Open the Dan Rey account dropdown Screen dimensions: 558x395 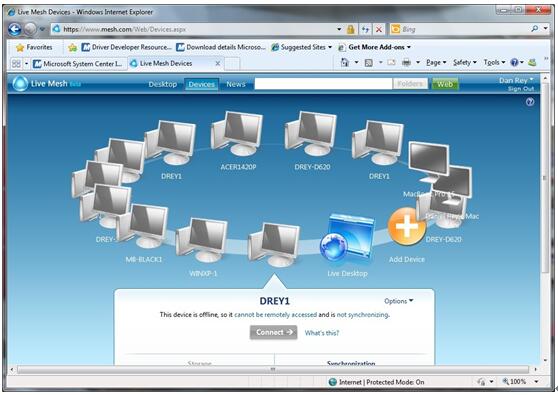[x=516, y=80]
